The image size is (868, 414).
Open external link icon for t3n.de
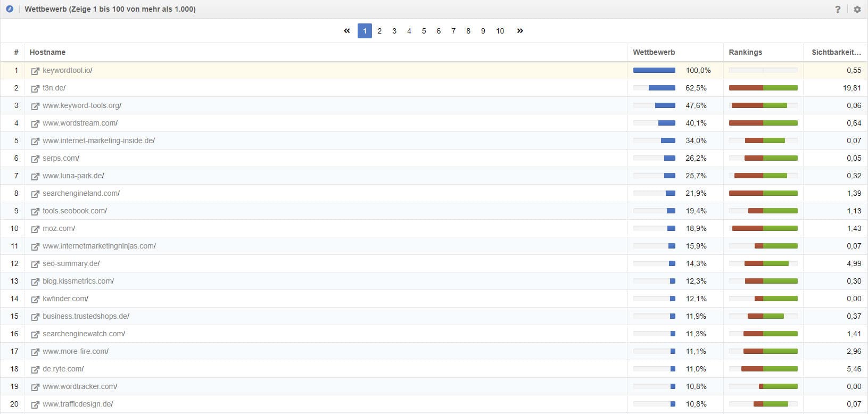[35, 88]
